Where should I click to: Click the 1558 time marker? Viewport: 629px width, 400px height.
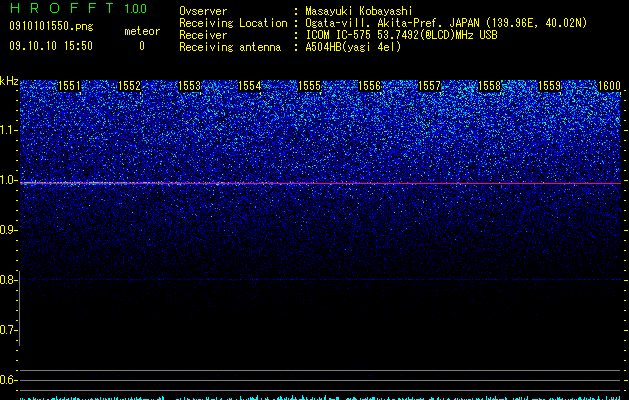coord(490,86)
